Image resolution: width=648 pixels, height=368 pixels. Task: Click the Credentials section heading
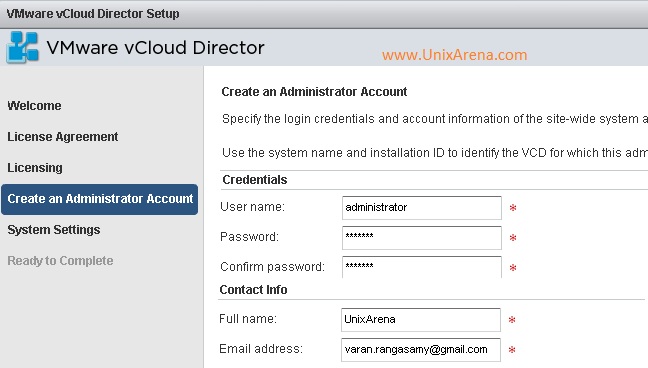pos(255,180)
